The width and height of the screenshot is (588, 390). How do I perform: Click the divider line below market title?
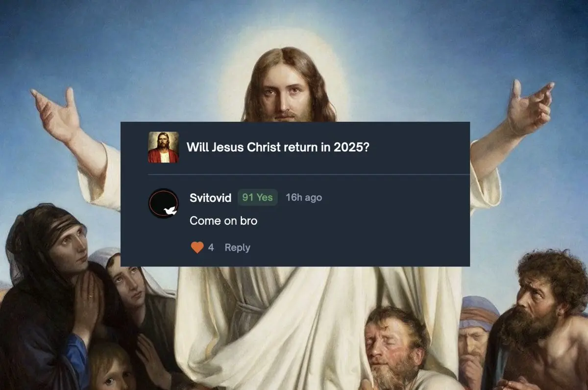(x=309, y=174)
